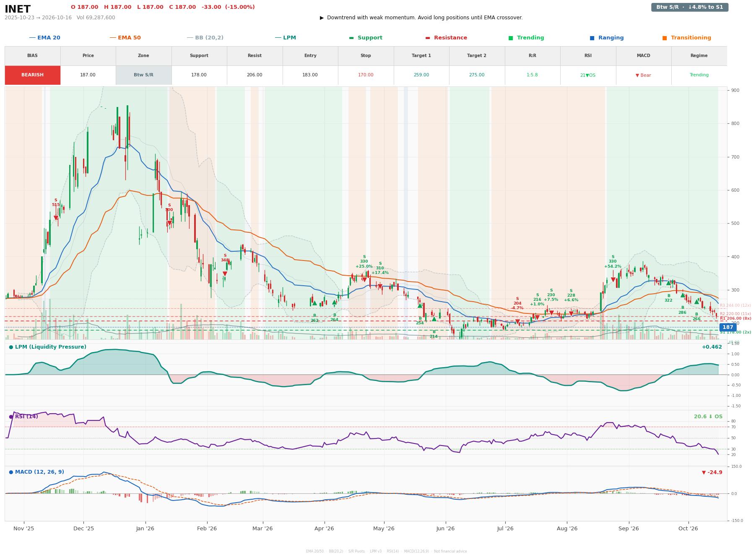Screen dimensions: 756x558
Task: Click the 21▼OS RSI table cell
Action: [x=588, y=75]
